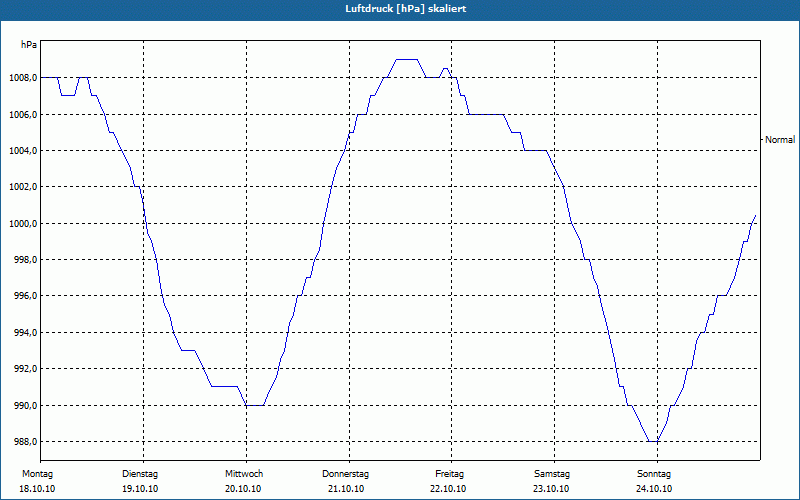Select the 1008,0 axis label
The height and width of the screenshot is (500, 800).
click(22, 78)
